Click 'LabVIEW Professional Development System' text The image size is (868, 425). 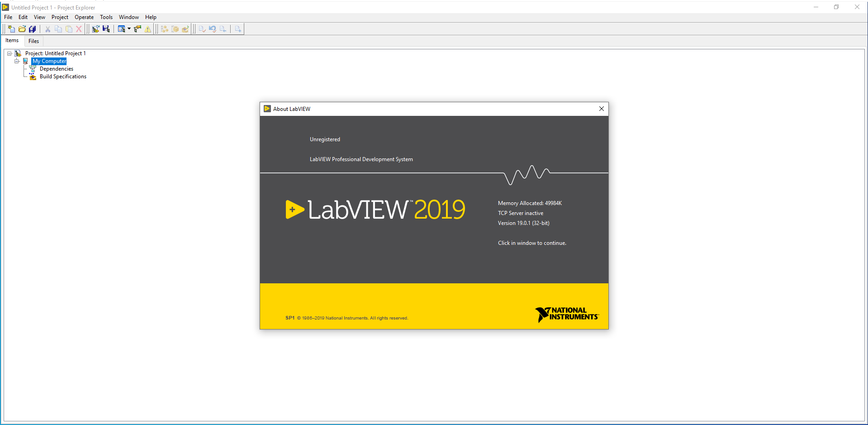point(361,159)
